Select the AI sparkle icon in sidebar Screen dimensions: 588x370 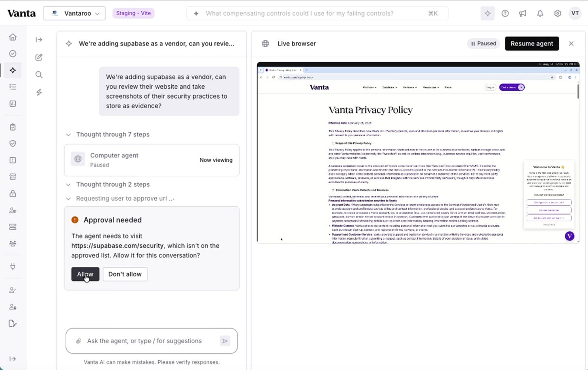pyautogui.click(x=13, y=70)
